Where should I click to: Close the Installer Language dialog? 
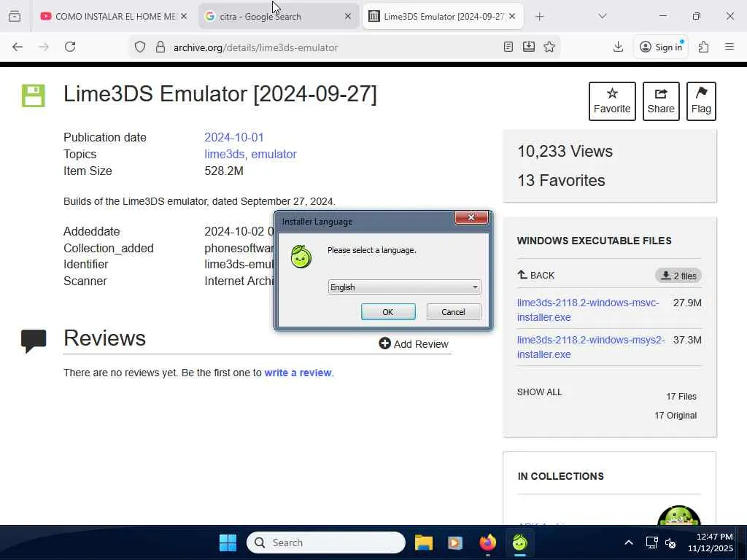coord(471,217)
